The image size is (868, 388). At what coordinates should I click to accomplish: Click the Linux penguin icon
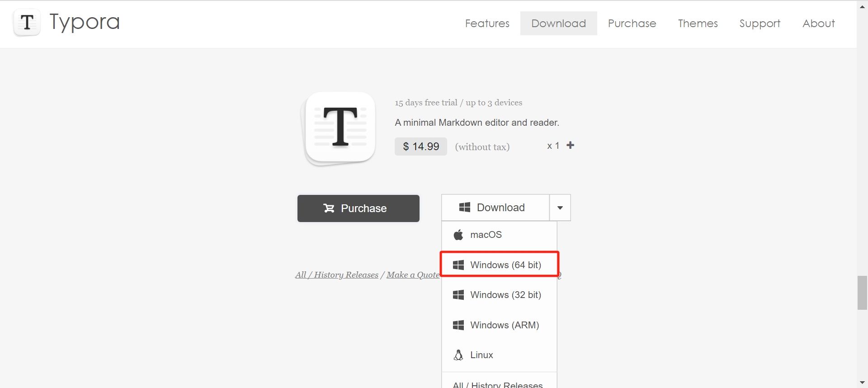coord(458,355)
